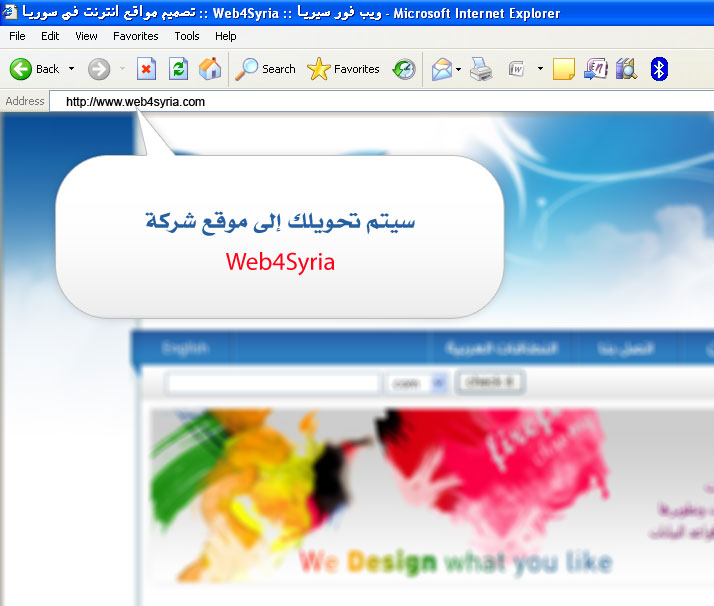Click the blurred English navigation tab
The height and width of the screenshot is (606, 714).
(185, 348)
